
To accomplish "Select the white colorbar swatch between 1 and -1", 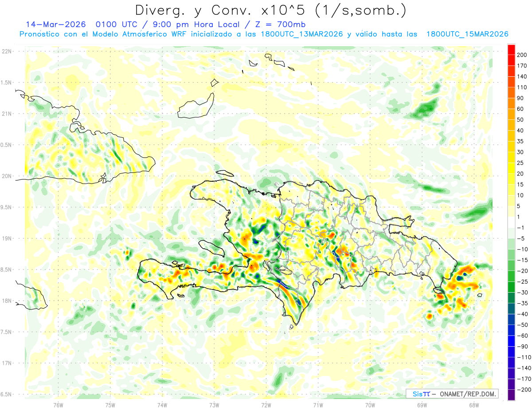I will [x=511, y=222].
